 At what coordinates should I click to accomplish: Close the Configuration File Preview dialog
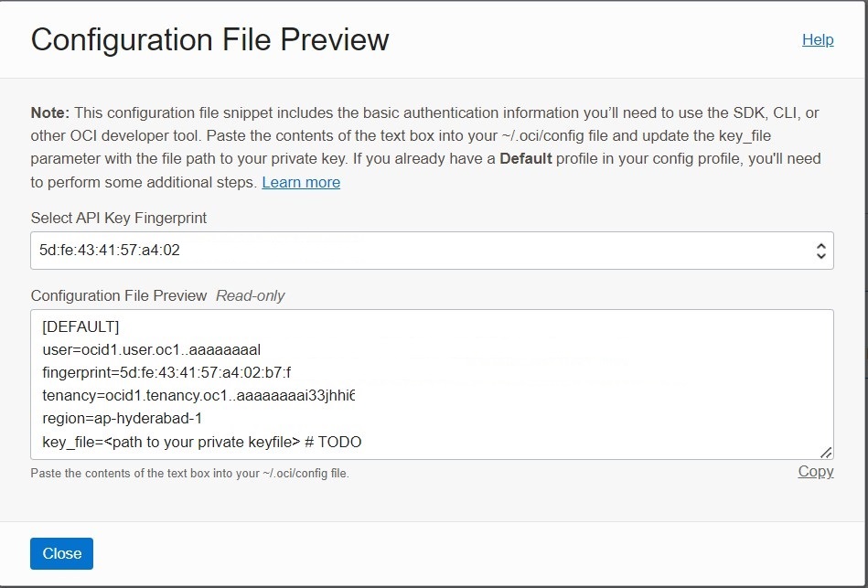[61, 553]
